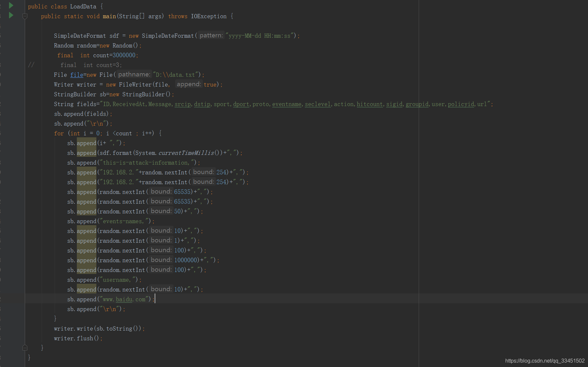Click the for loop keyword
The width and height of the screenshot is (588, 367).
pos(59,133)
